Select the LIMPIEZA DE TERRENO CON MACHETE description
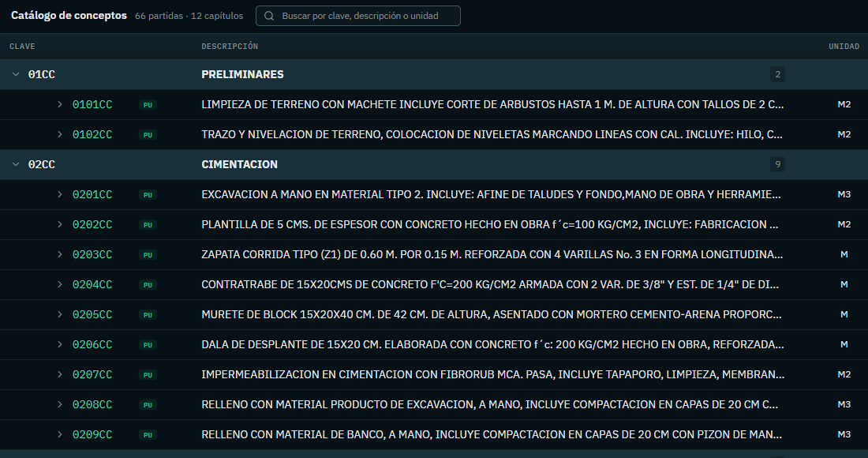This screenshot has width=868, height=458. coord(492,104)
